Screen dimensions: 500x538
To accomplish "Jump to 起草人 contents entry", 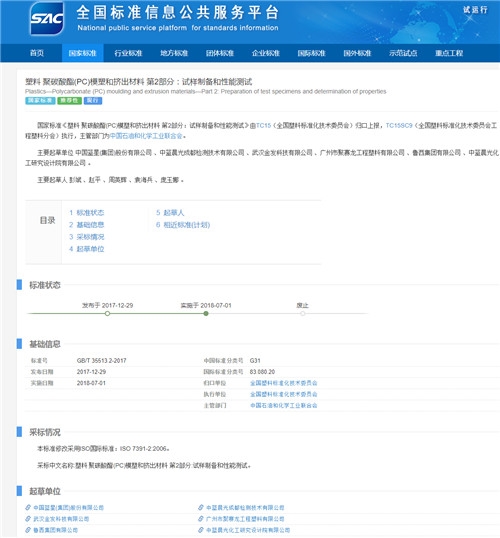I will (x=170, y=213).
